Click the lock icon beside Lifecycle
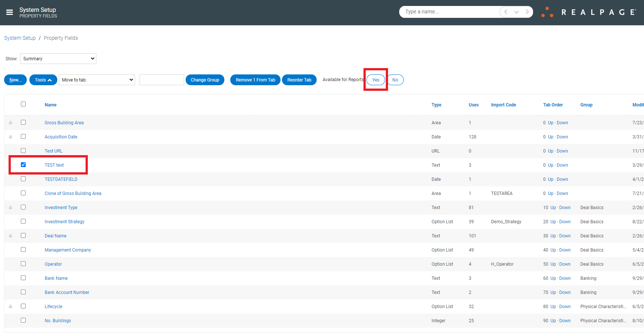 (10, 306)
